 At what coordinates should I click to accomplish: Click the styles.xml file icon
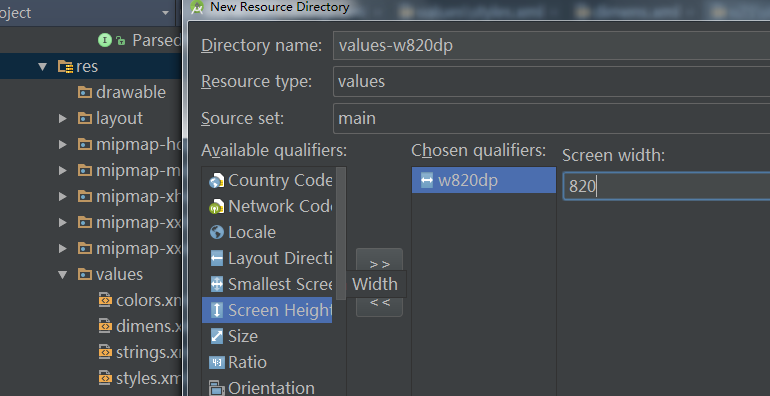click(105, 378)
